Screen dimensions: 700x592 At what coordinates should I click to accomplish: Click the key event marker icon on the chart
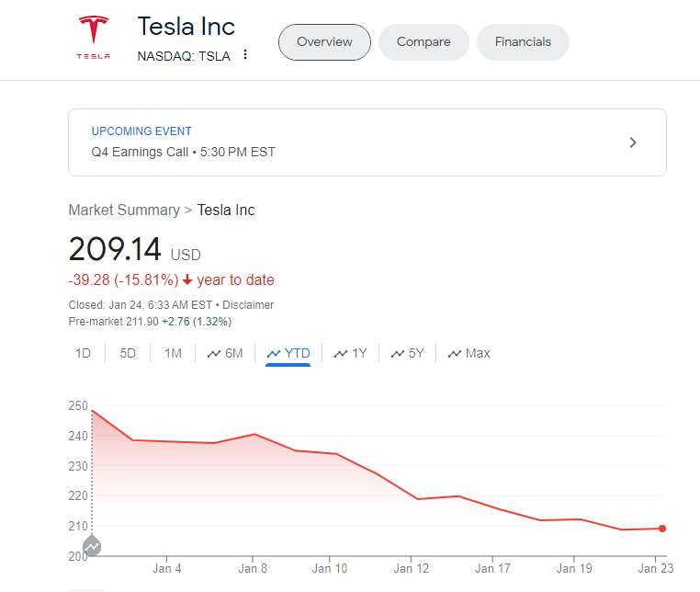[x=92, y=547]
